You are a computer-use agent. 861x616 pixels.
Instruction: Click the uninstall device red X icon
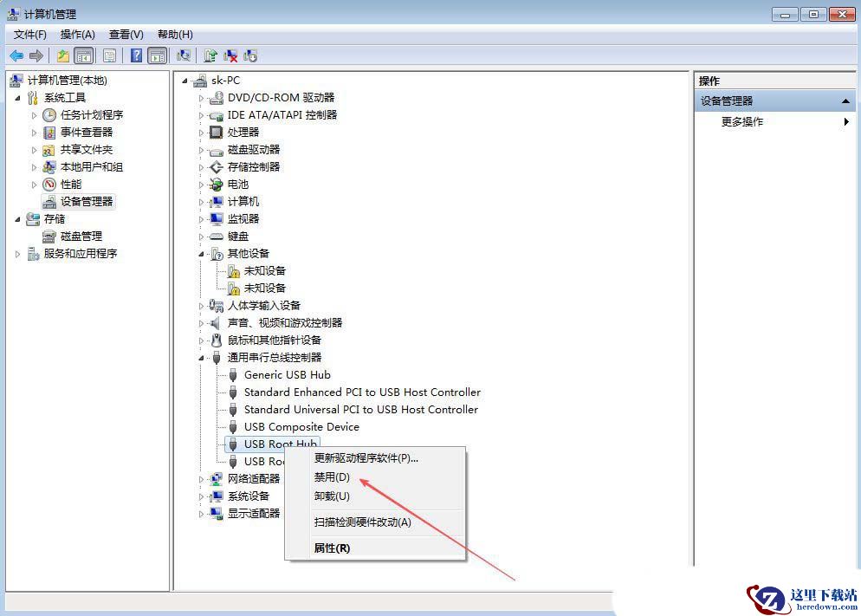pyautogui.click(x=230, y=56)
